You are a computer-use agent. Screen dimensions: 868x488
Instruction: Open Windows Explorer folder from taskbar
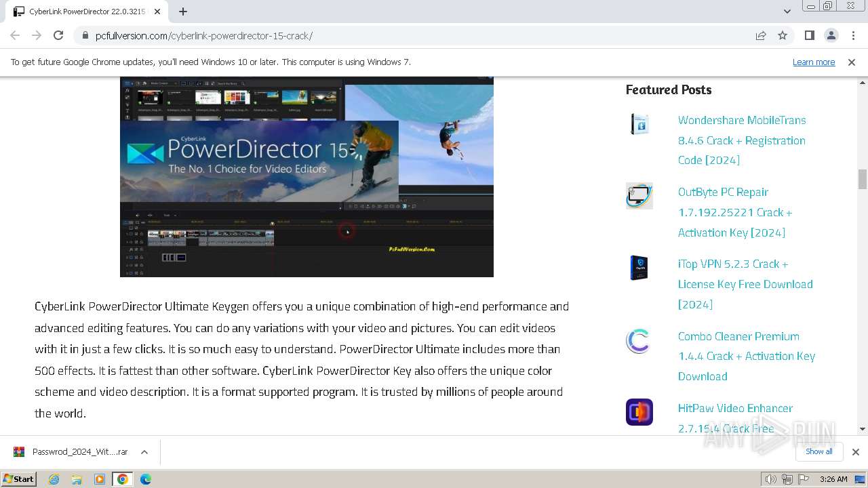(x=77, y=479)
